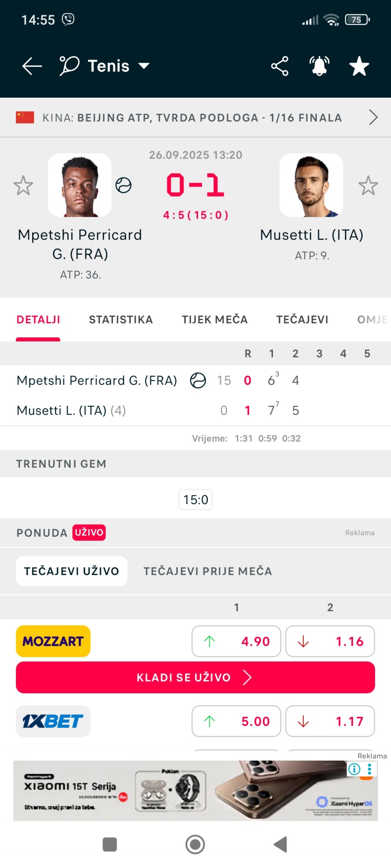Select Tečajevi prije meča option
This screenshot has width=391, height=868.
point(207,571)
